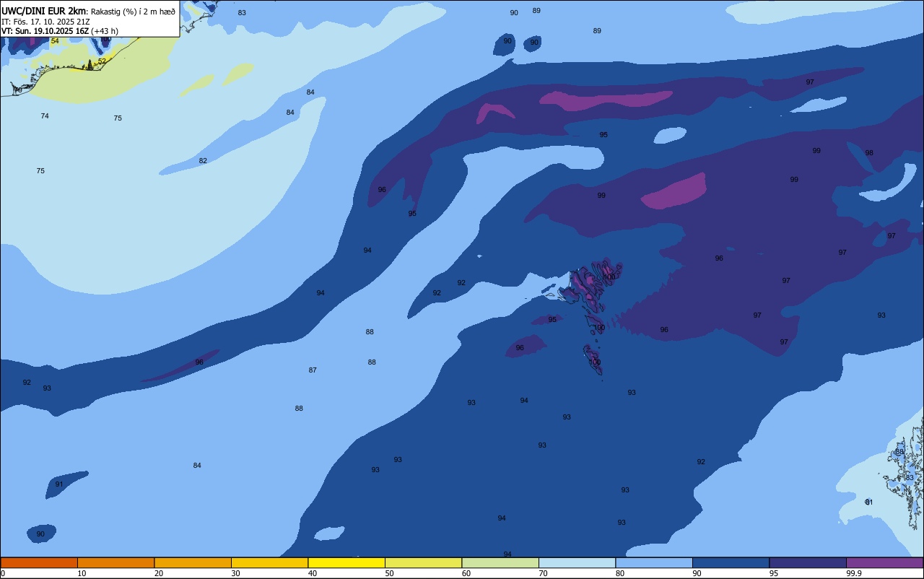Click the '99.9' legend tick label

[853, 573]
